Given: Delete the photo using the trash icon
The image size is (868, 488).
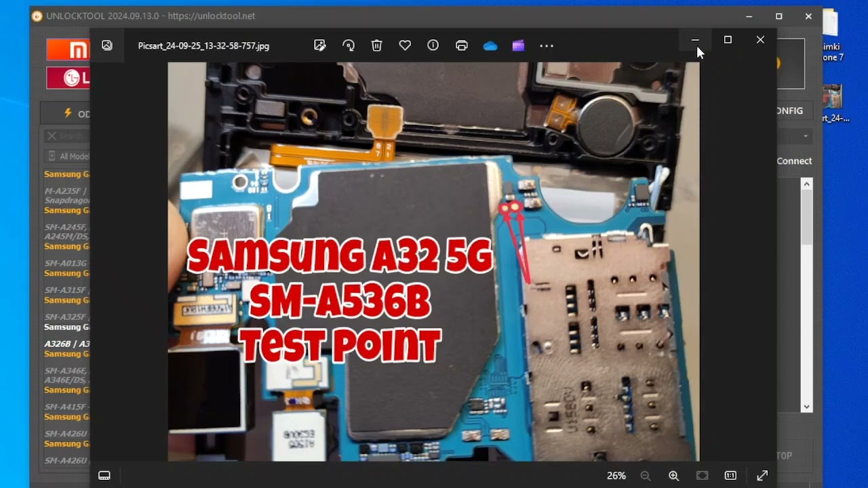Looking at the screenshot, I should pyautogui.click(x=377, y=45).
